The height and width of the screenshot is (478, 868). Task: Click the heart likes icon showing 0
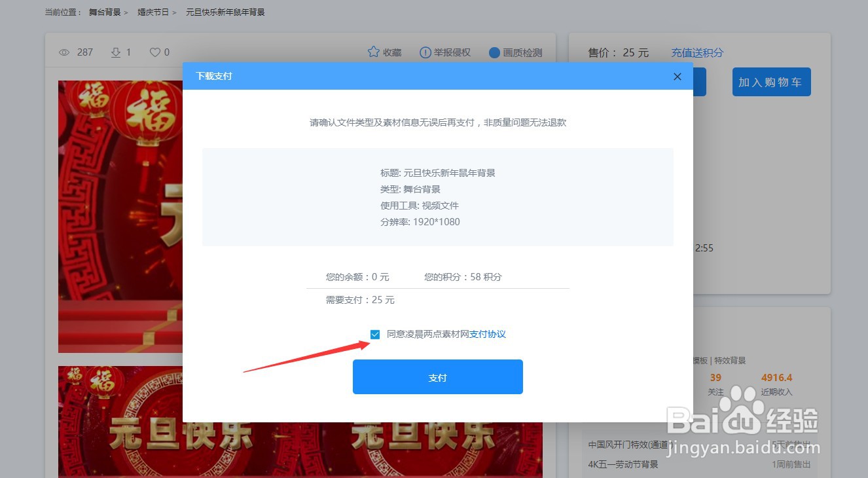coord(155,52)
